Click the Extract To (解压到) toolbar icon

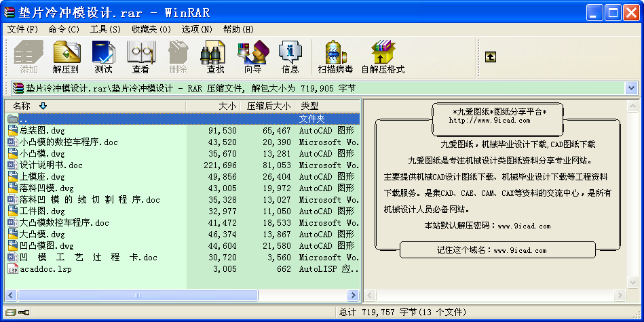coord(66,56)
